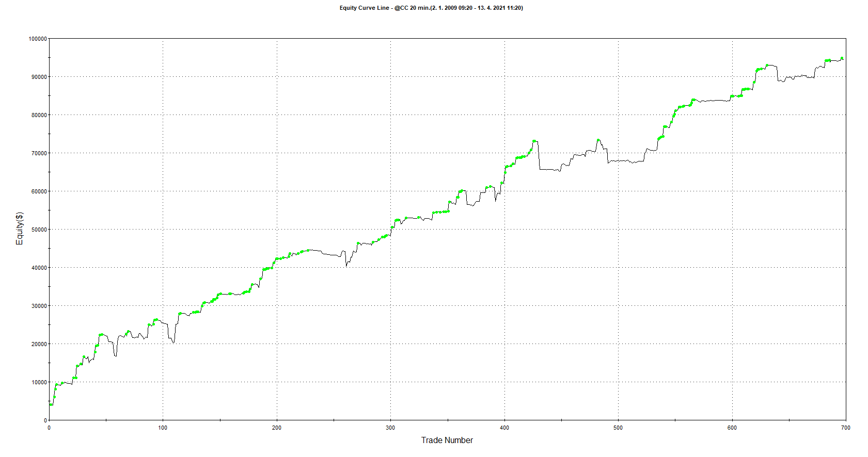Image resolution: width=868 pixels, height=457 pixels.
Task: Click the x-axis value 700
Action: [x=846, y=428]
